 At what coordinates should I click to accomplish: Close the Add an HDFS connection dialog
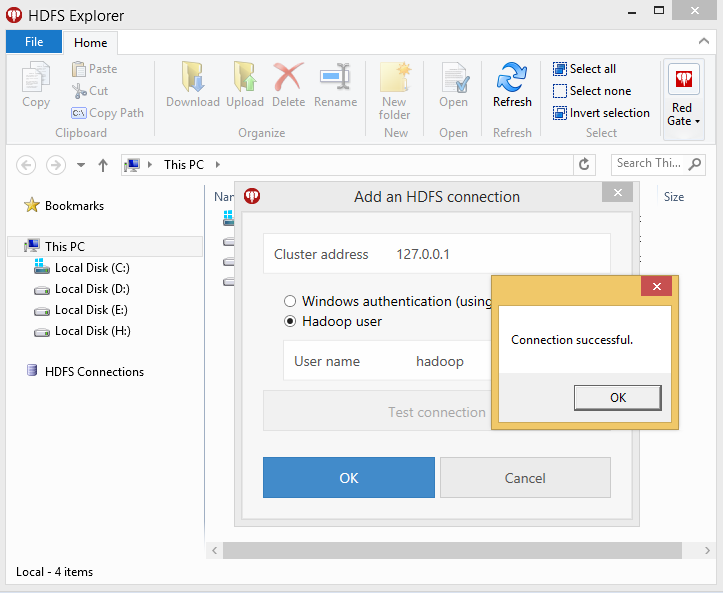pyautogui.click(x=617, y=192)
